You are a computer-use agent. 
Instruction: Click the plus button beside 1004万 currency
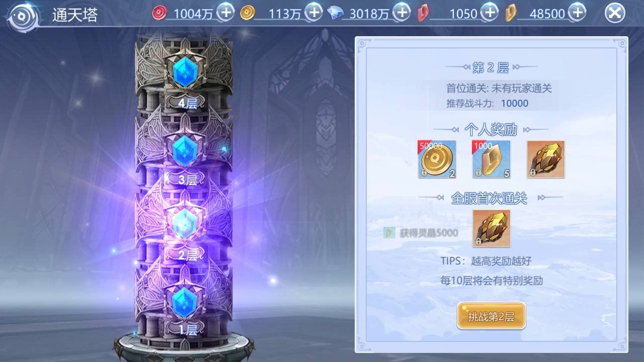pos(225,12)
